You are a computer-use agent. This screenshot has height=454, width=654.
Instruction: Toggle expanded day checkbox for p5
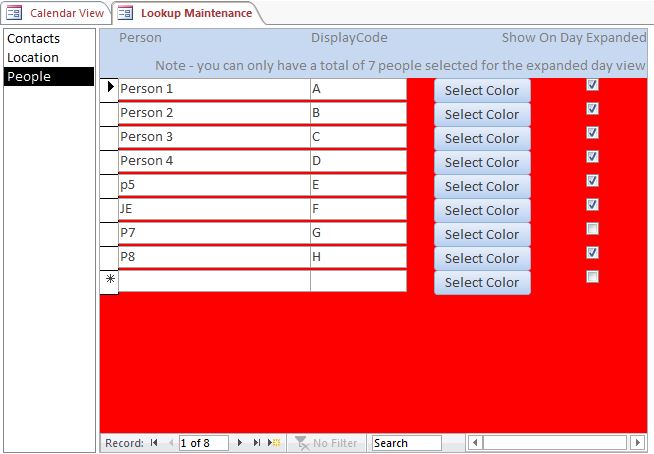point(592,181)
